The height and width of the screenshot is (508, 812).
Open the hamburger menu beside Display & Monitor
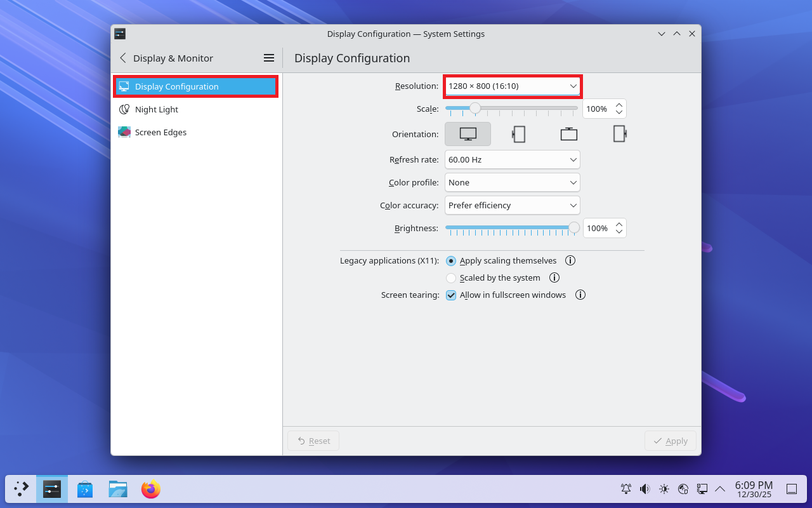coord(269,58)
